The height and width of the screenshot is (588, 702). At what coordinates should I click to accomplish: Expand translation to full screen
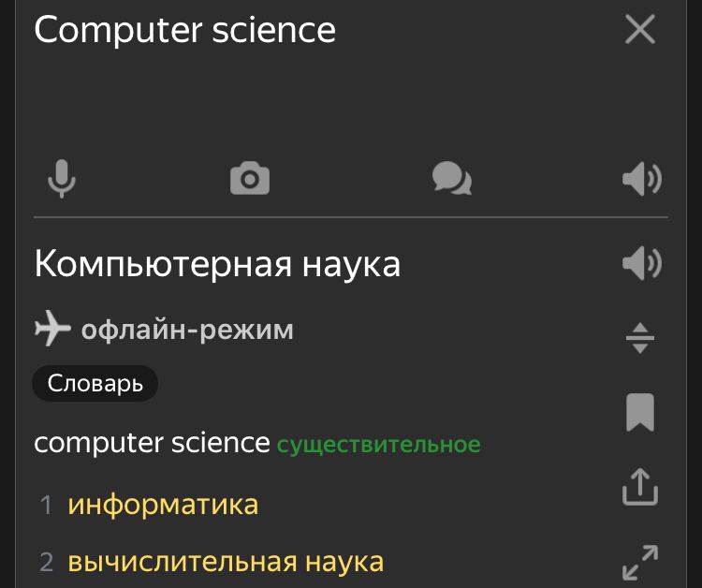click(640, 562)
